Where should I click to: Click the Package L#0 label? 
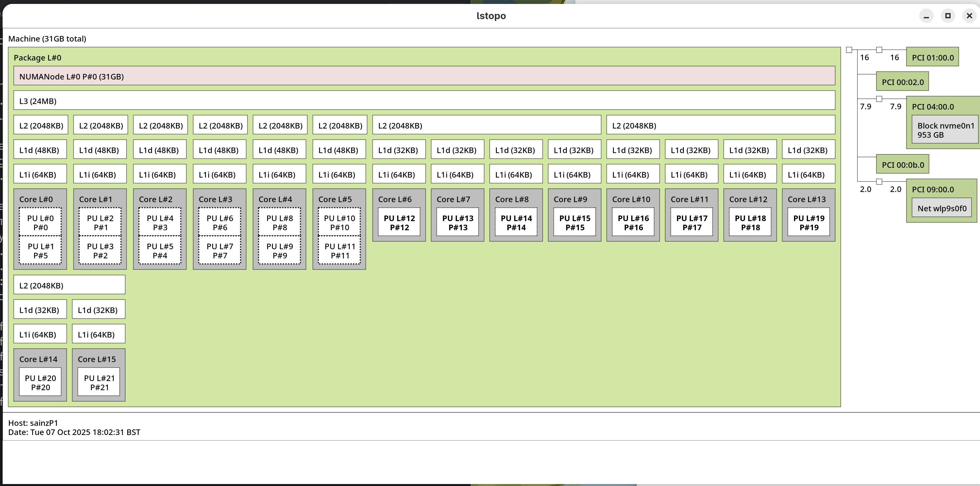[37, 58]
